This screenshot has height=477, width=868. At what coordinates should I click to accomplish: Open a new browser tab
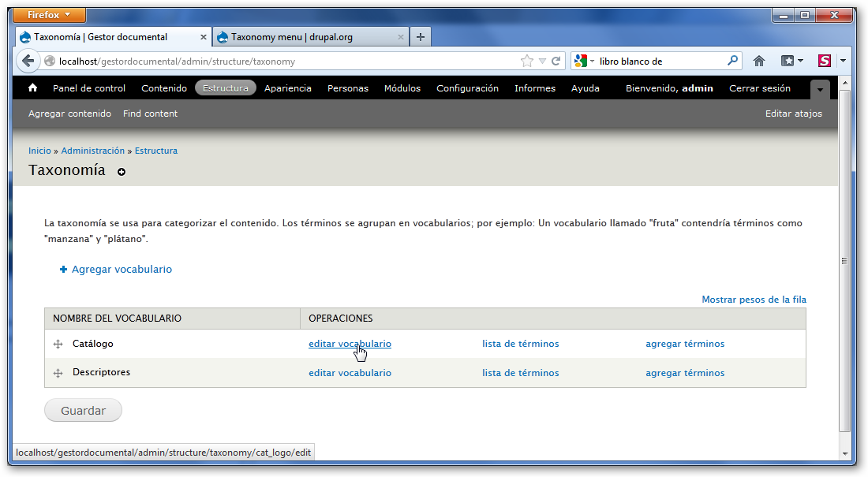click(420, 36)
